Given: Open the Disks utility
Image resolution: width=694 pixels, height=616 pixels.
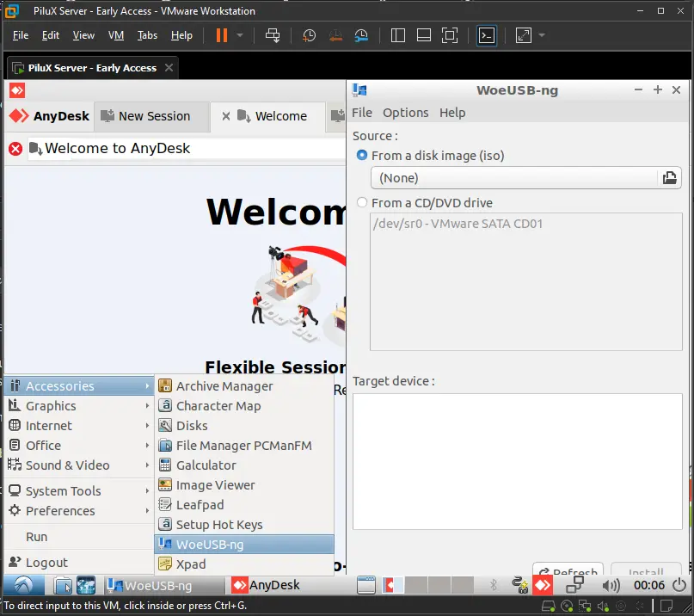Looking at the screenshot, I should coord(244,426).
